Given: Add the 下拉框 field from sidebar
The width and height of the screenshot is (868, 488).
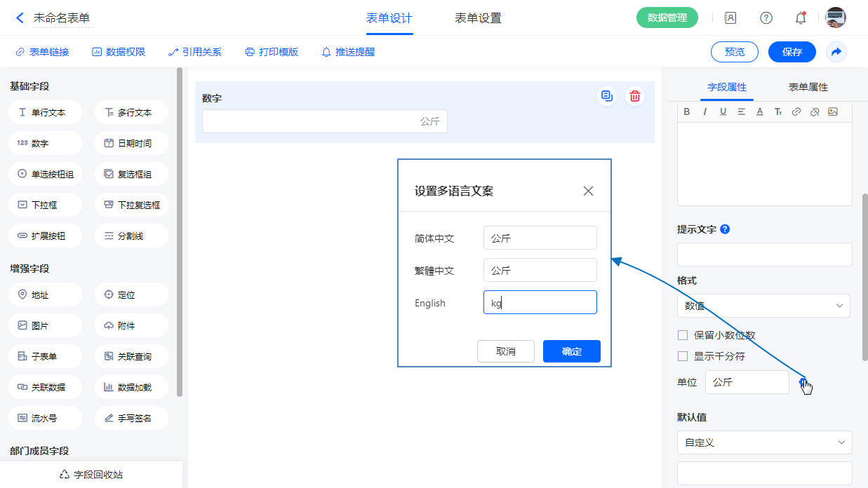Looking at the screenshot, I should point(45,205).
